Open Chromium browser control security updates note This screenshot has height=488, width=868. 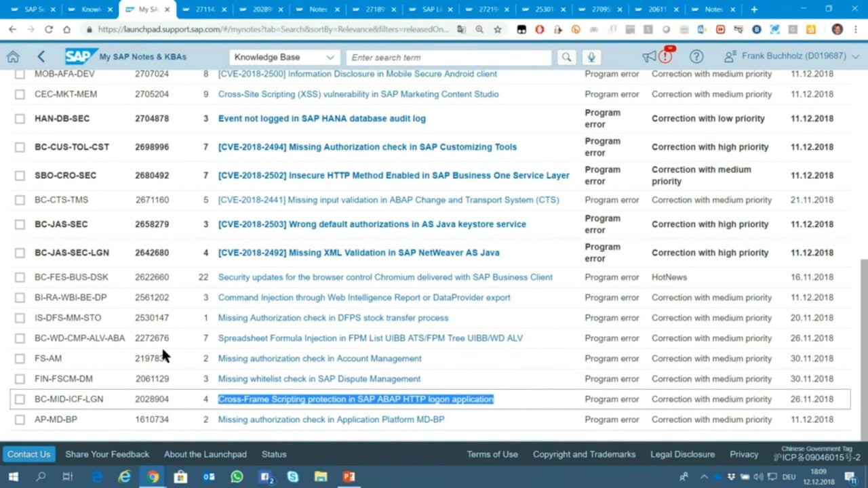pyautogui.click(x=385, y=277)
